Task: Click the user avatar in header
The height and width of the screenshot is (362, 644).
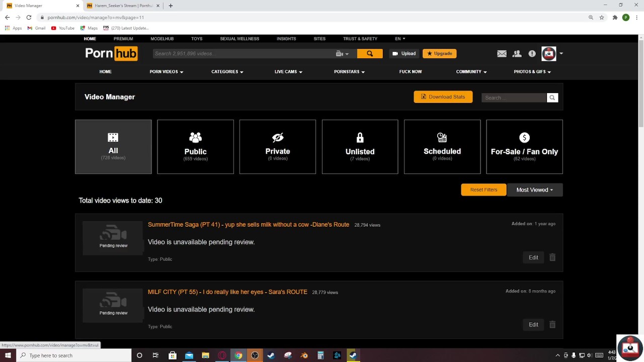Action: (x=549, y=53)
